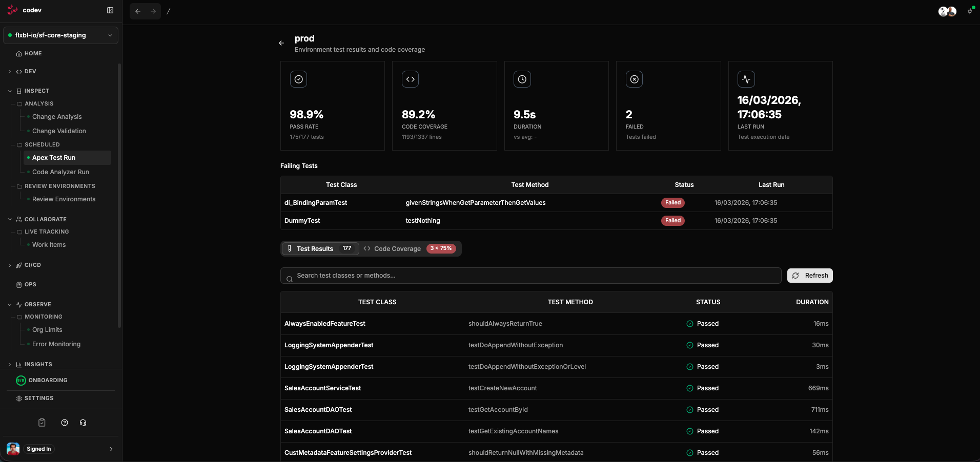Click the code coverage angle-brackets icon
The image size is (980, 462).
coord(410,79)
